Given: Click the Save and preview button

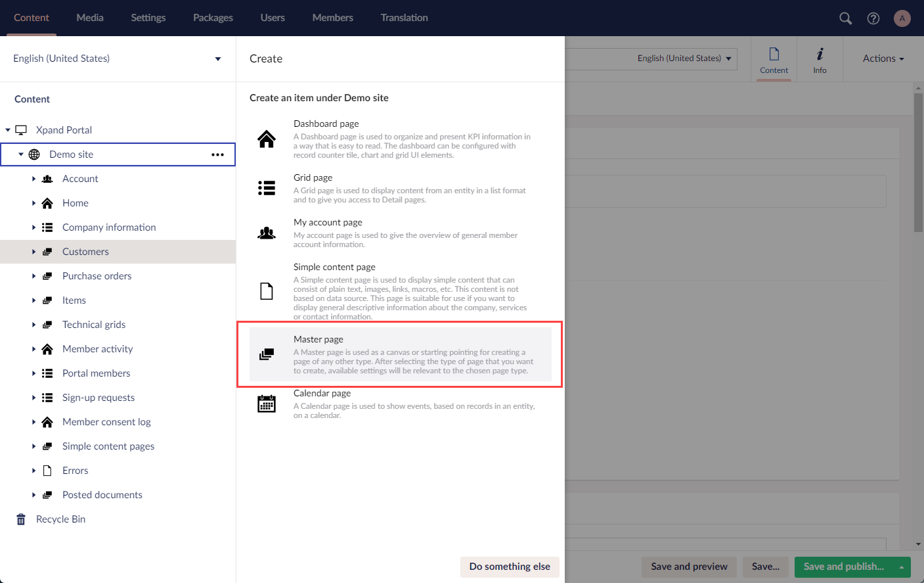Looking at the screenshot, I should (690, 567).
